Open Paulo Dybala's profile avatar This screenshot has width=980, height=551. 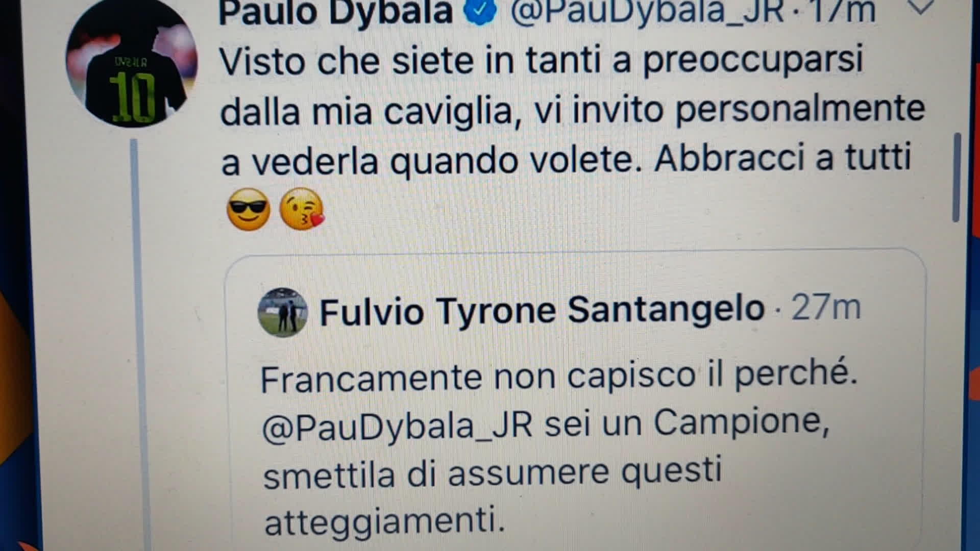132,62
